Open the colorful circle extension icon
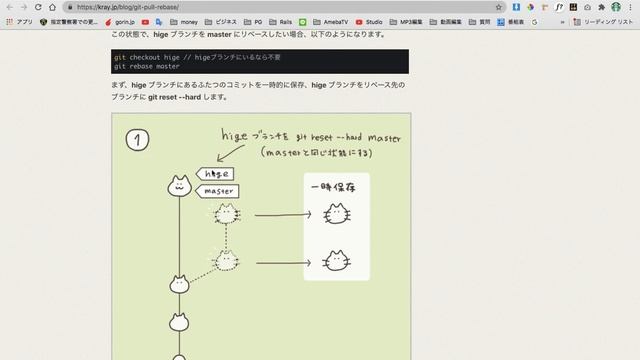The width and height of the screenshot is (640, 360). pos(531,7)
